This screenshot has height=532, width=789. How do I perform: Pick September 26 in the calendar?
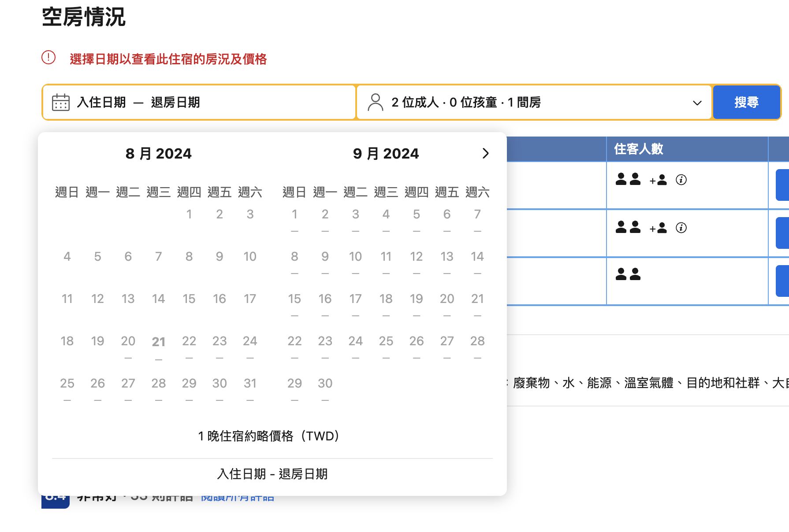[417, 347]
